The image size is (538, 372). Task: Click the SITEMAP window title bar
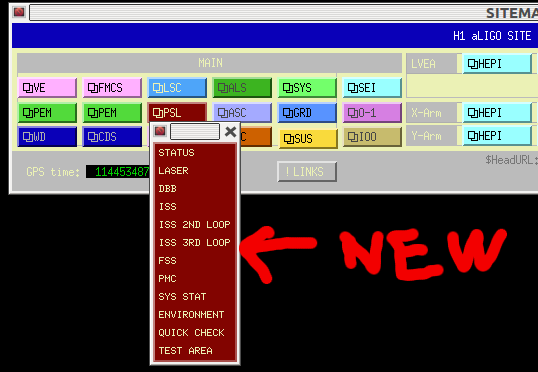(x=284, y=13)
